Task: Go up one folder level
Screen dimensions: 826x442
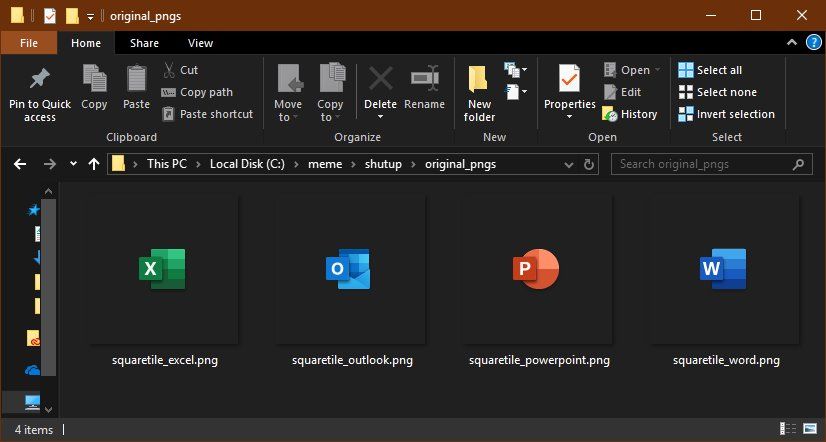Action: [x=94, y=164]
